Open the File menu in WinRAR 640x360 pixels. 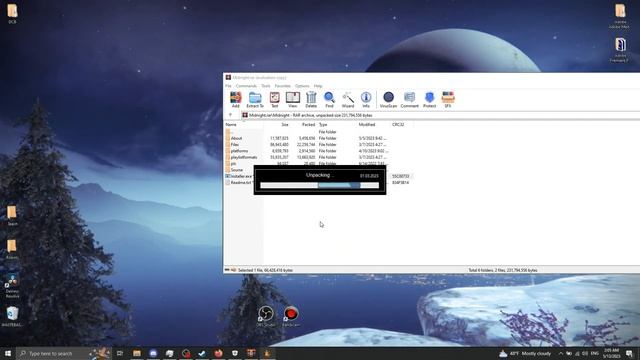point(228,86)
